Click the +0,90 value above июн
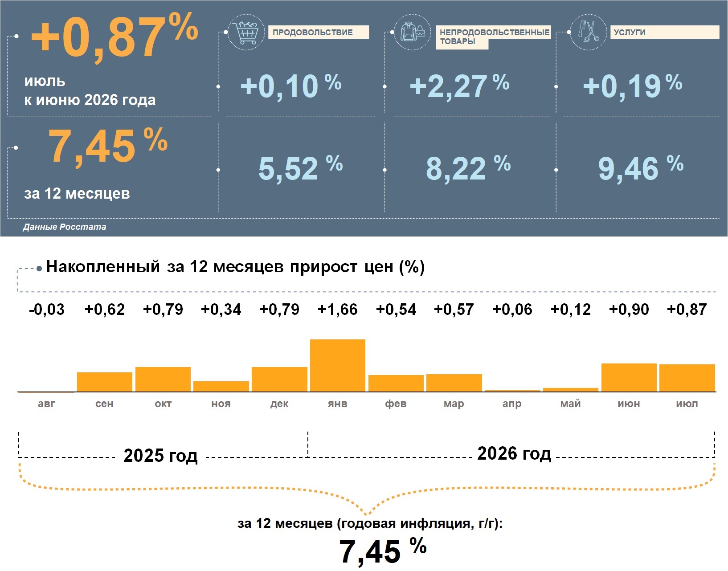The image size is (728, 571). [629, 309]
